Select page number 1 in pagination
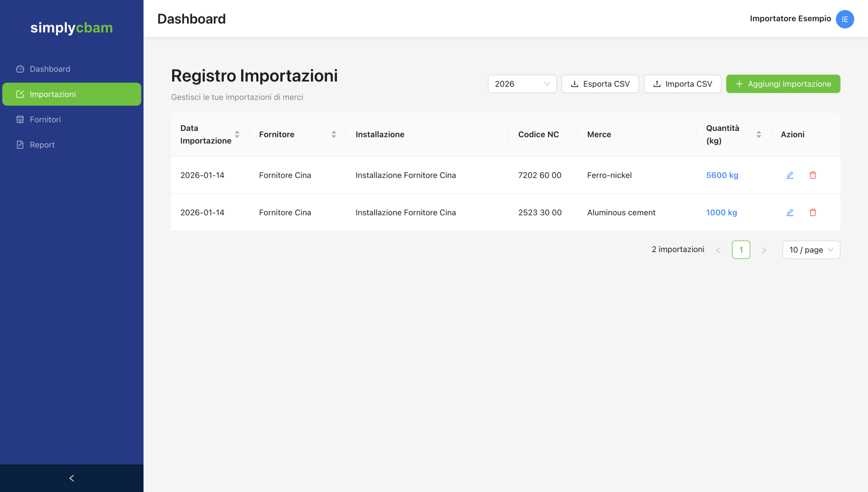 741,250
